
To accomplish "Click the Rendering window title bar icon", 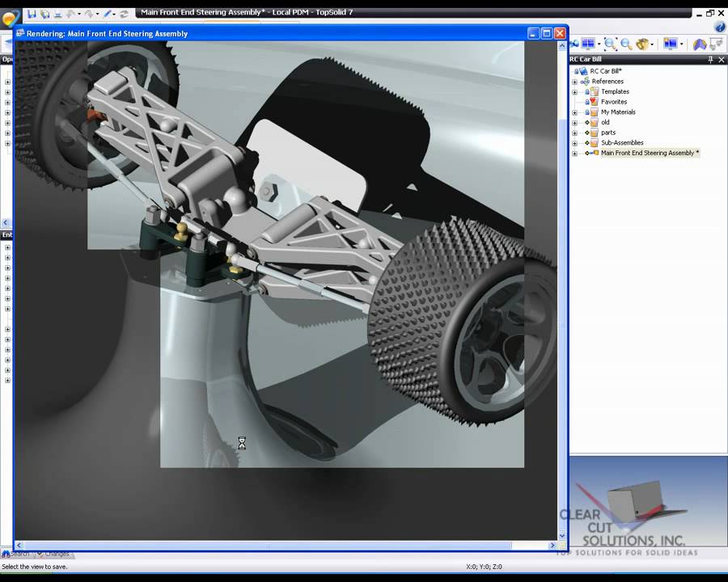I will pyautogui.click(x=20, y=33).
